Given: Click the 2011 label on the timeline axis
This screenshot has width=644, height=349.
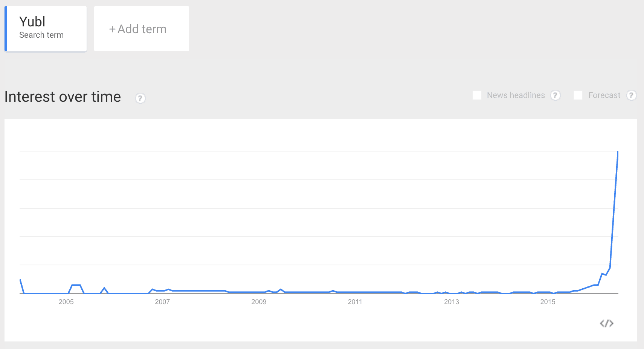Looking at the screenshot, I should [x=355, y=302].
